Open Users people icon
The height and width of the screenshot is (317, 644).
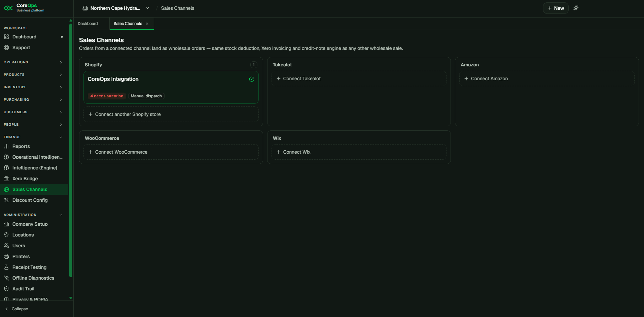[x=6, y=246]
